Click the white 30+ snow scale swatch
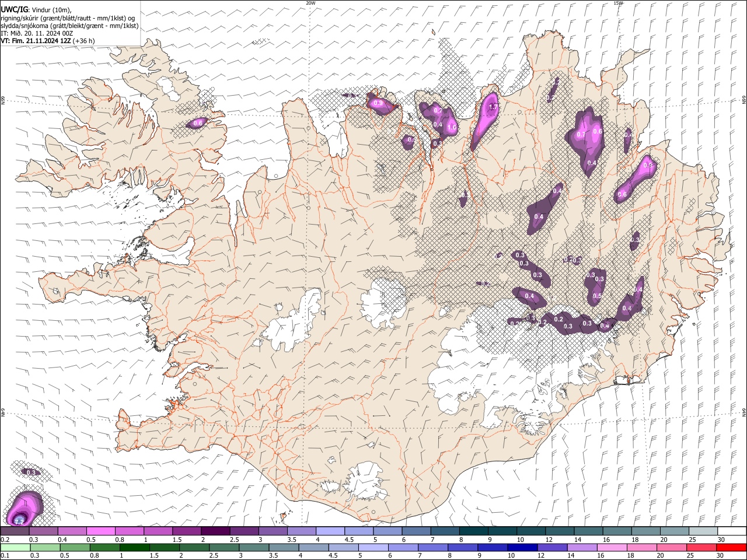Screen dimensions: 747x560 tap(732, 531)
